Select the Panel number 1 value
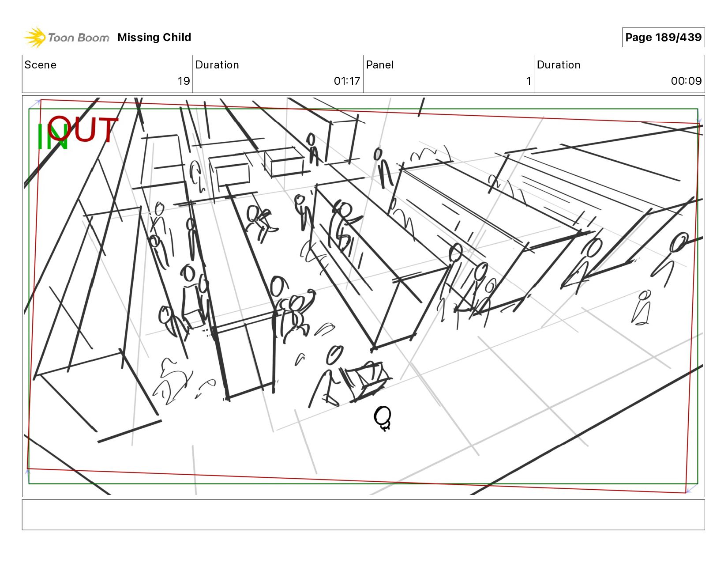The width and height of the screenshot is (728, 563). pos(528,81)
